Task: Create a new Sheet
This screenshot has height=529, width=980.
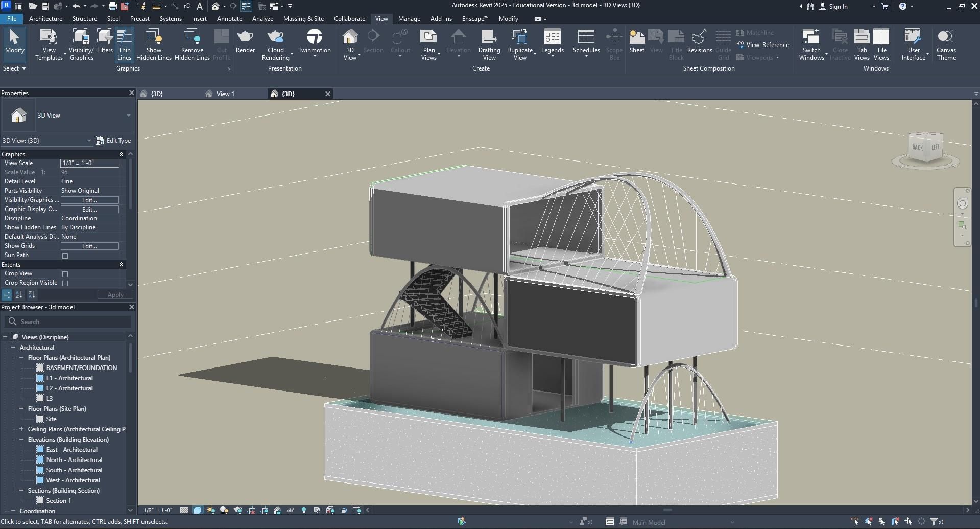Action: click(637, 41)
